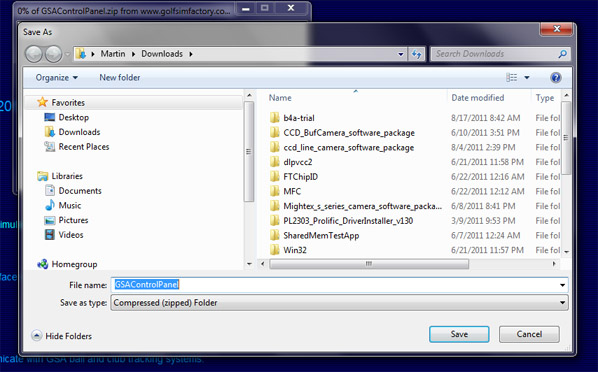Expand the arrow after Martin in path

click(x=133, y=54)
